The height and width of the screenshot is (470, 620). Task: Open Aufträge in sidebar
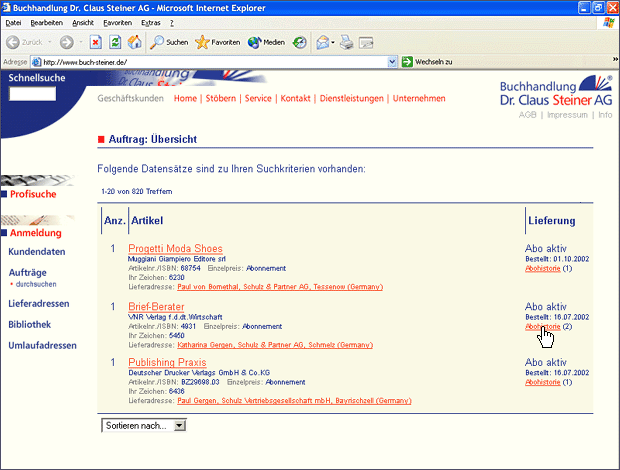(28, 272)
